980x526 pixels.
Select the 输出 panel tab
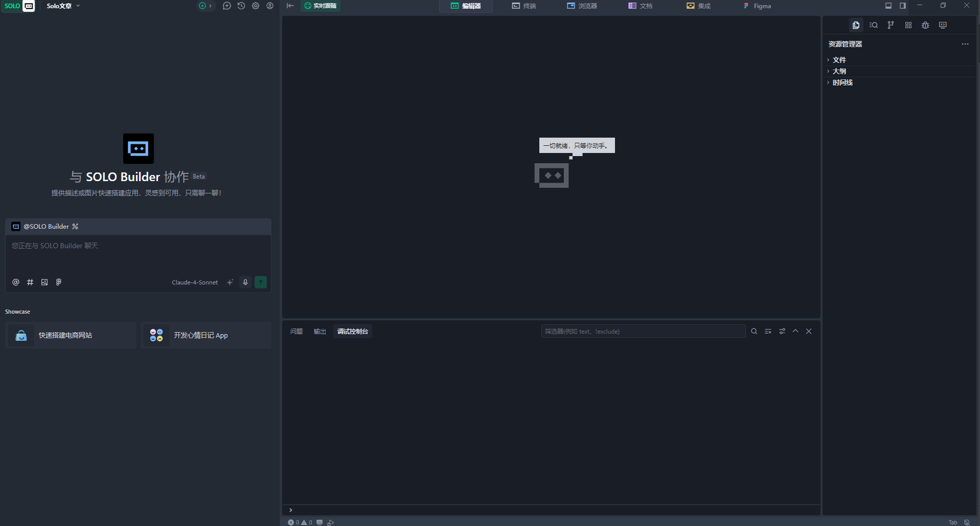pos(320,332)
